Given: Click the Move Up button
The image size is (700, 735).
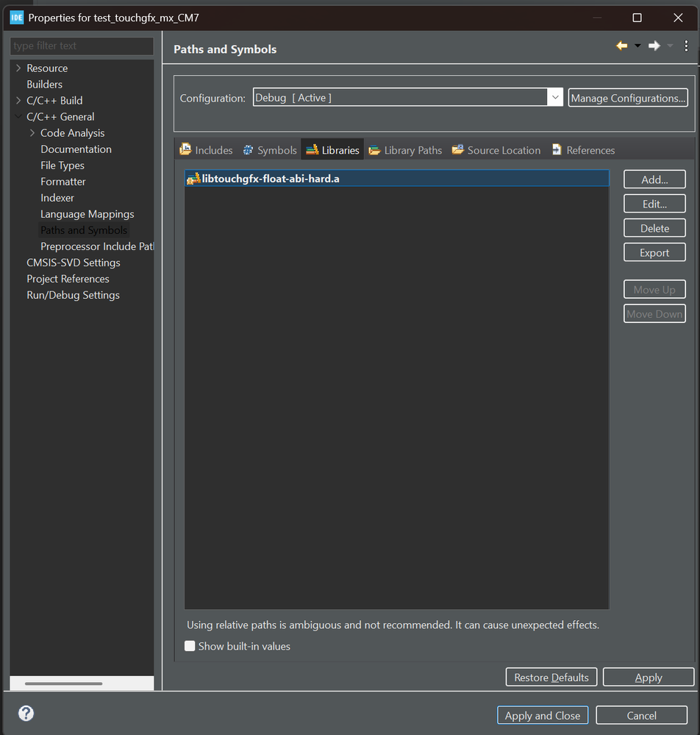Looking at the screenshot, I should pos(654,290).
